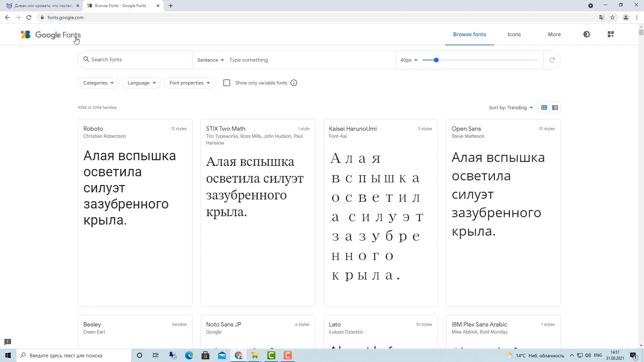Reload the page in Chrome

(29, 17)
